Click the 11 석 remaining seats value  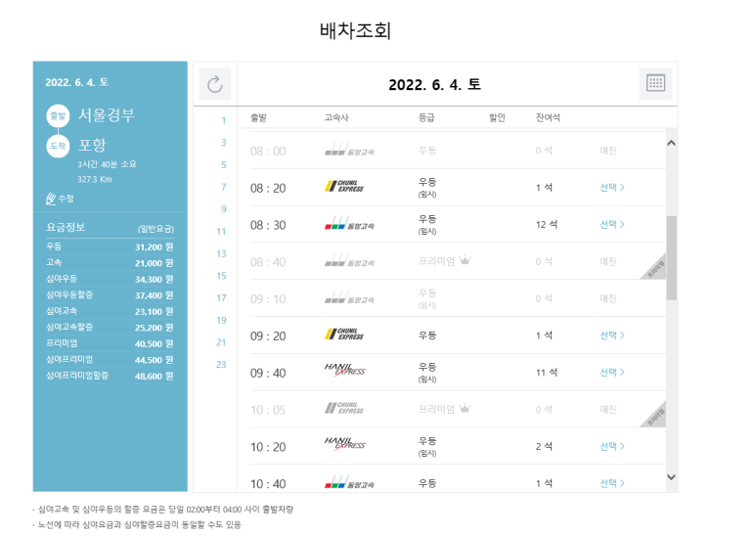(547, 373)
